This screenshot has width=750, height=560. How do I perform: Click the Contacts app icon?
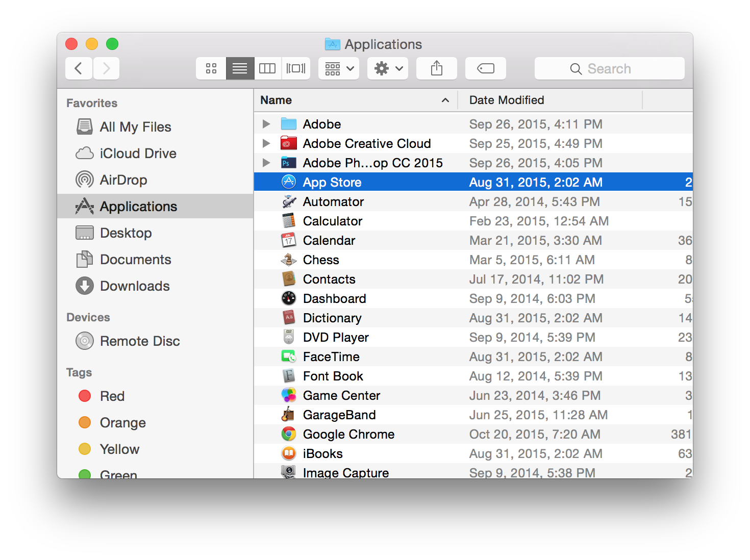pos(289,279)
